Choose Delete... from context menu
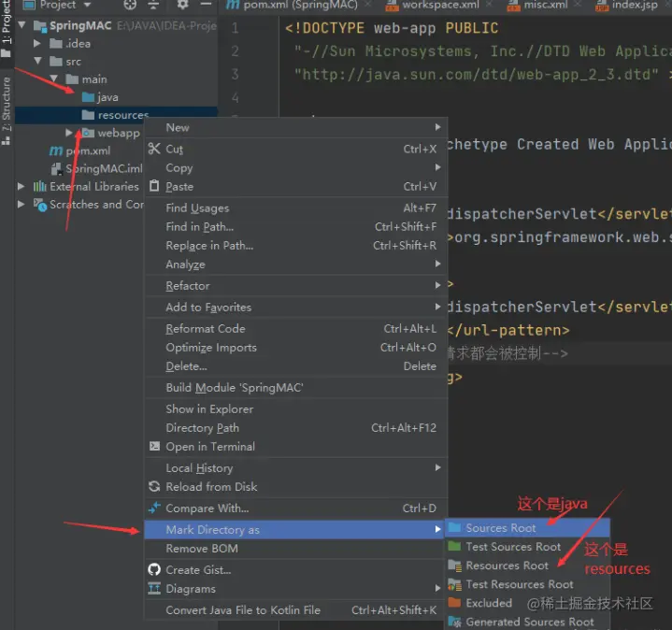This screenshot has height=630, width=672. (x=295, y=366)
